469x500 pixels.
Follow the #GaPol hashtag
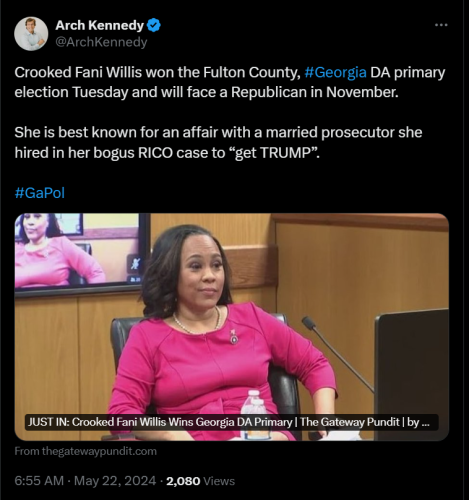(40, 193)
